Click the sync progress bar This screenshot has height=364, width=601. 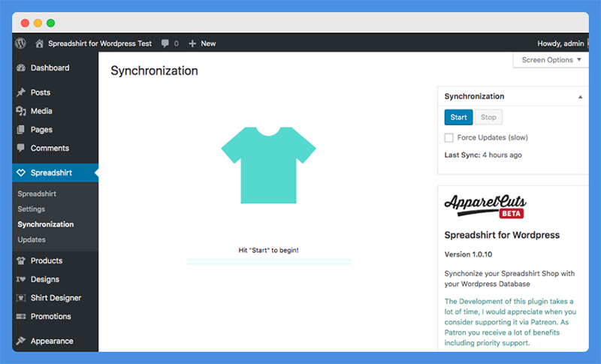[269, 261]
